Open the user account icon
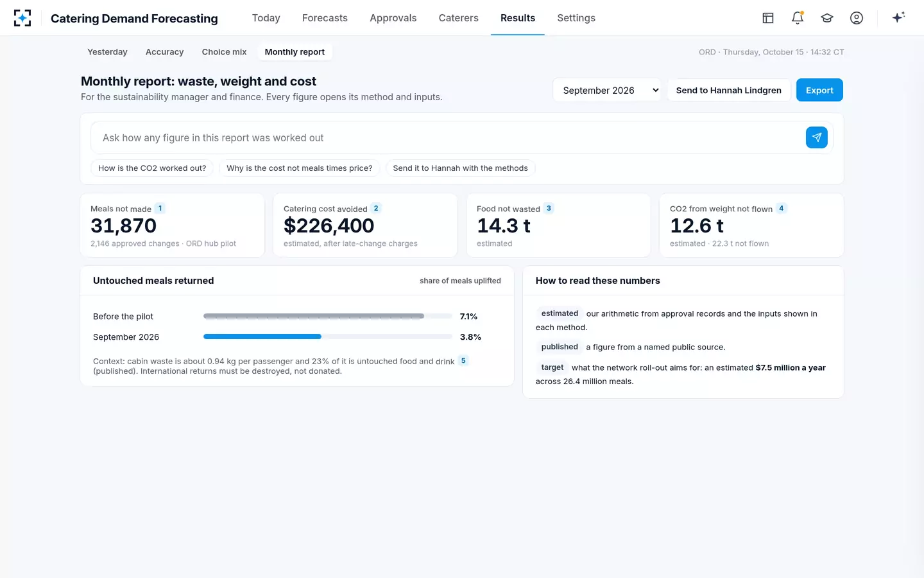924x578 pixels. coord(857,18)
